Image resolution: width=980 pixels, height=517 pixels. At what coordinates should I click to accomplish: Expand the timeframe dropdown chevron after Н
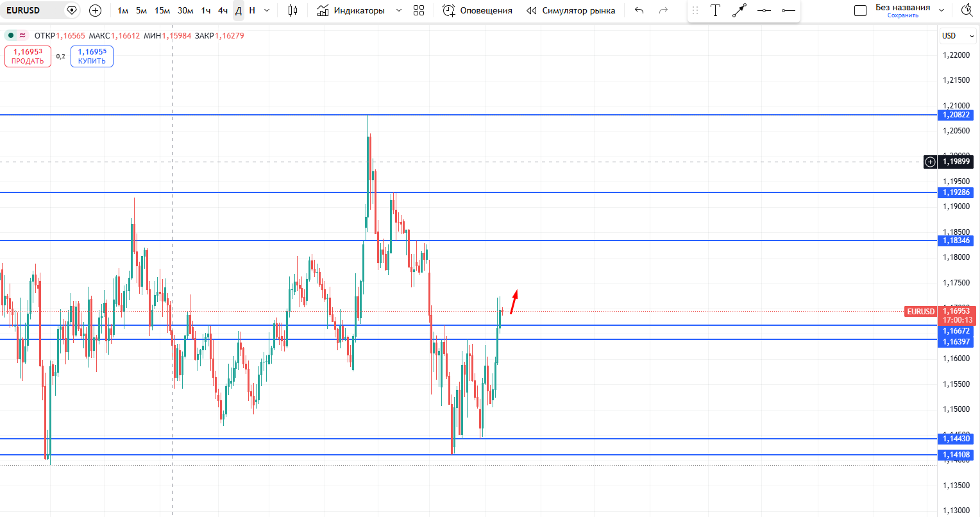pyautogui.click(x=266, y=10)
